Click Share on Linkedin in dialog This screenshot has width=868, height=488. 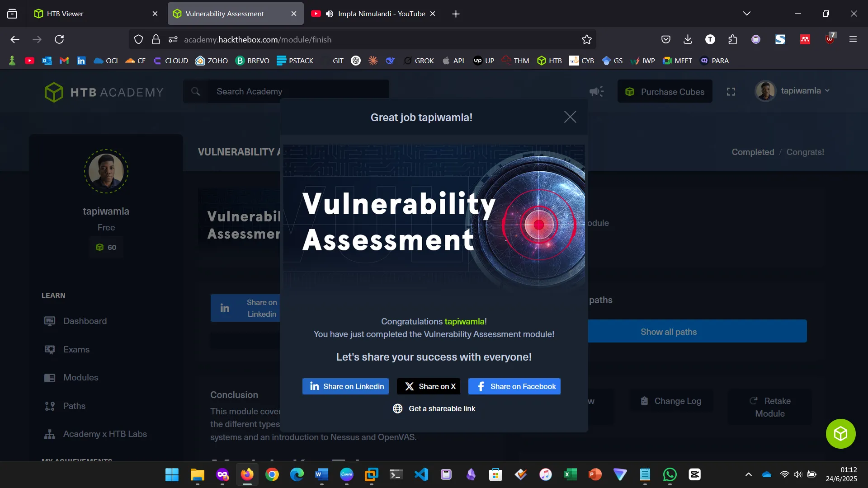346,386
